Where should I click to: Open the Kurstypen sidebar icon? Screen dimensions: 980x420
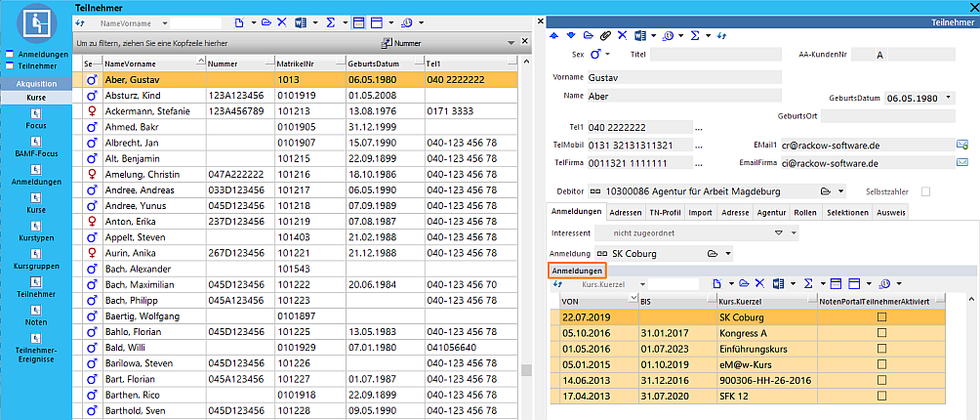click(x=36, y=225)
